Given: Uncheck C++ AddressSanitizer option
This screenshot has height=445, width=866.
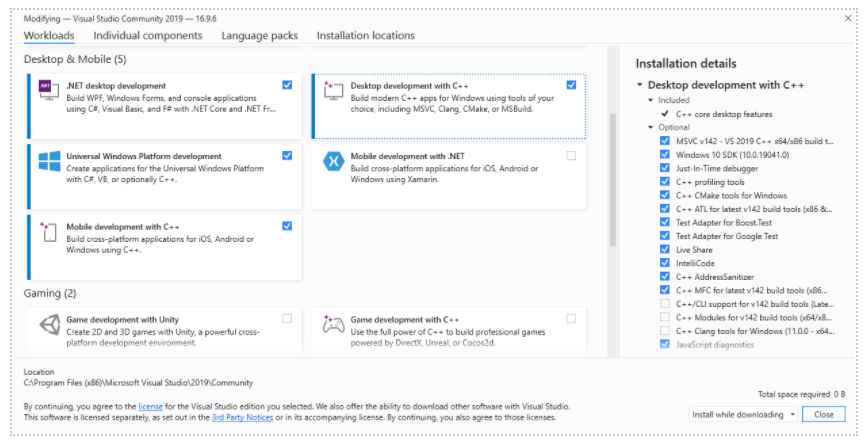Looking at the screenshot, I should pyautogui.click(x=665, y=277).
